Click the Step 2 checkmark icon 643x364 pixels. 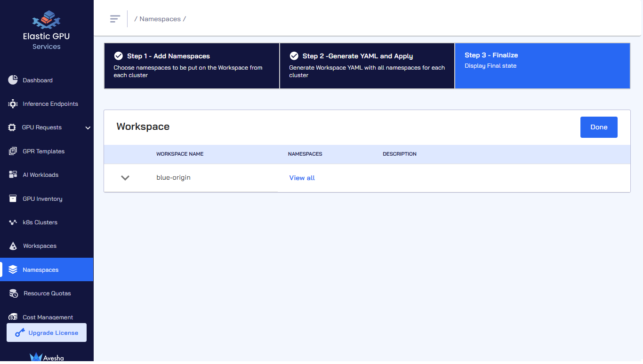[294, 56]
